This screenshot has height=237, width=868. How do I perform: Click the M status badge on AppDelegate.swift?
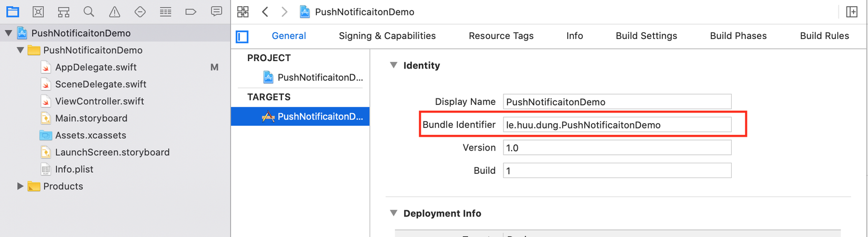coord(214,67)
